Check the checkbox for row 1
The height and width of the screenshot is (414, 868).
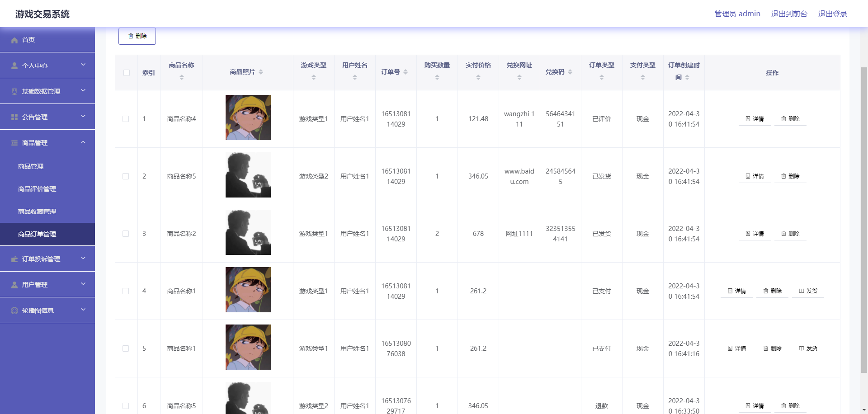[x=126, y=119]
